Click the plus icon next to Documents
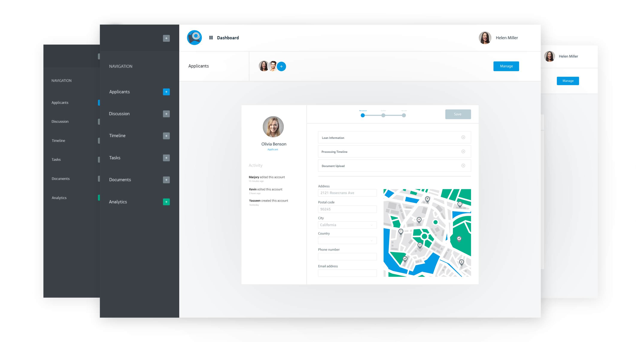 (166, 180)
